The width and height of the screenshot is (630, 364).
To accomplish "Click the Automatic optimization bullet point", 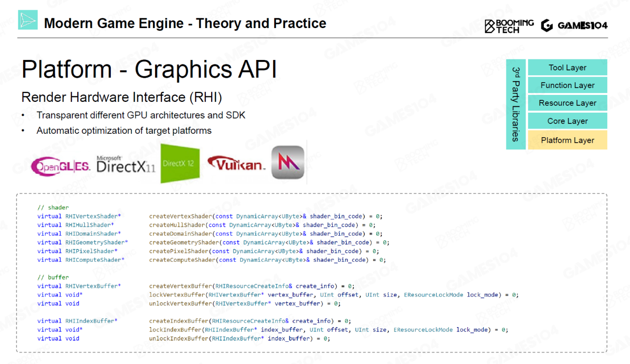I will 124,131.
